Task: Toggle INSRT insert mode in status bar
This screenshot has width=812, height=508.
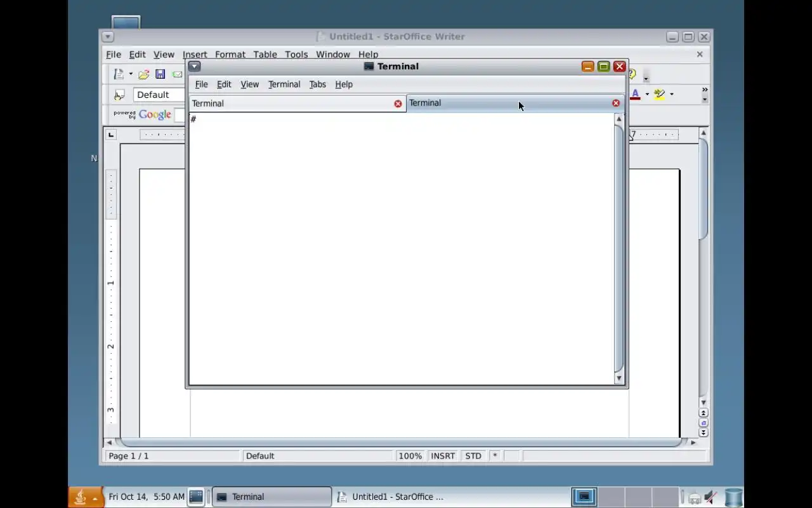Action: point(443,456)
